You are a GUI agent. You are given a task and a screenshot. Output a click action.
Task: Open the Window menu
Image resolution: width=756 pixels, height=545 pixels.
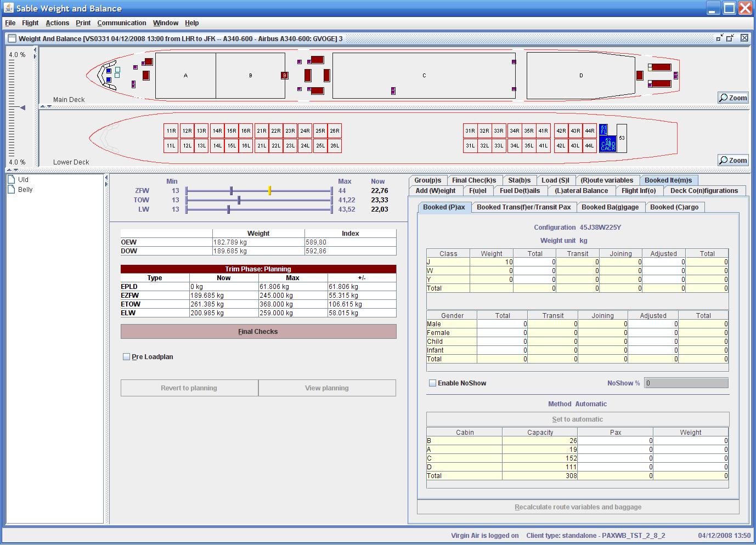[166, 23]
